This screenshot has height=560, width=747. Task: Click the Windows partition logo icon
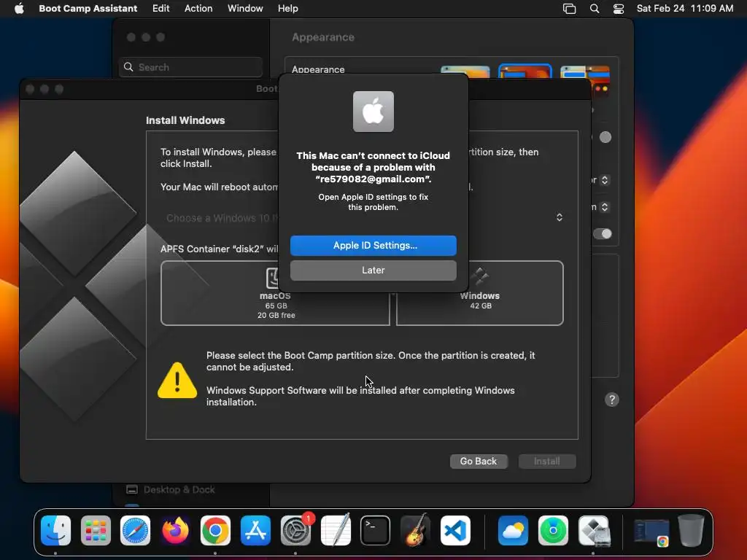(x=480, y=276)
